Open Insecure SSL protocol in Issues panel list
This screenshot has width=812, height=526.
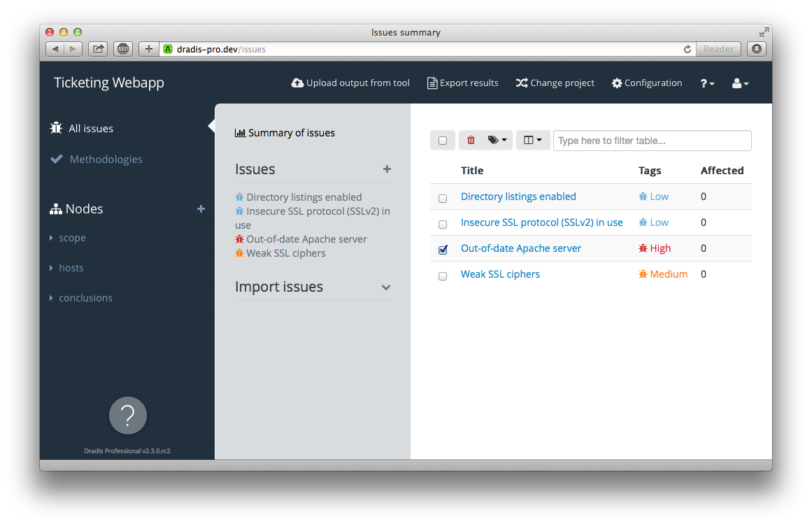coord(312,218)
